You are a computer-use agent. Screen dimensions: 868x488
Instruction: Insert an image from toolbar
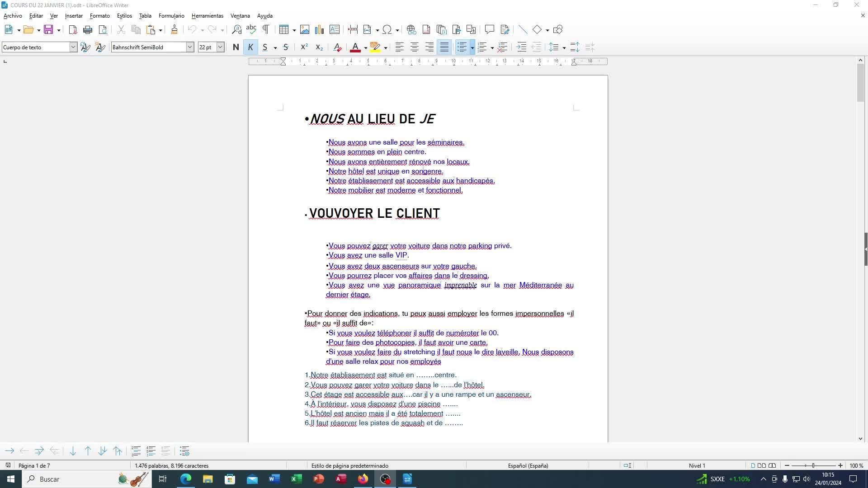[305, 30]
